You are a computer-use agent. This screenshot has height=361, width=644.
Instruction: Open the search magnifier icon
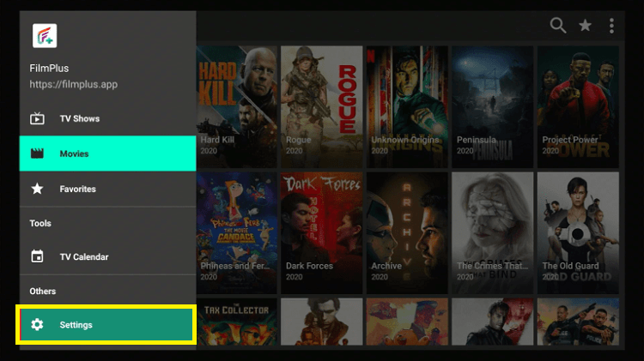558,26
